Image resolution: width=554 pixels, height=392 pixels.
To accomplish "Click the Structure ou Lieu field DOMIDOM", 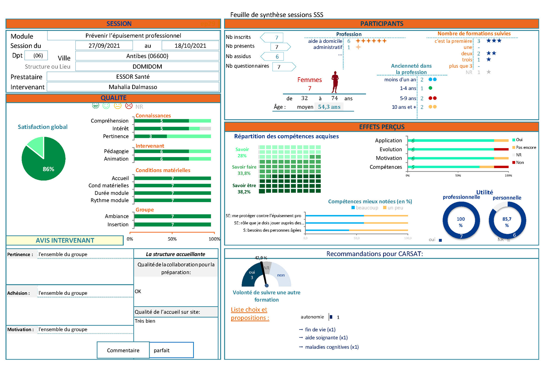I will pos(147,66).
